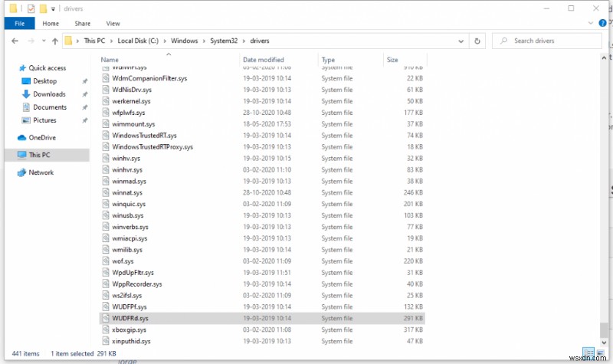This screenshot has width=613, height=364.
Task: Select the wmiacpi.sys file icon
Action: point(106,238)
